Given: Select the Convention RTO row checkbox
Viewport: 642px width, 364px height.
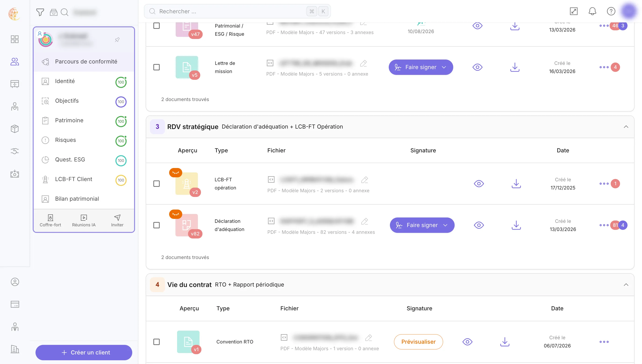Looking at the screenshot, I should pos(157,342).
